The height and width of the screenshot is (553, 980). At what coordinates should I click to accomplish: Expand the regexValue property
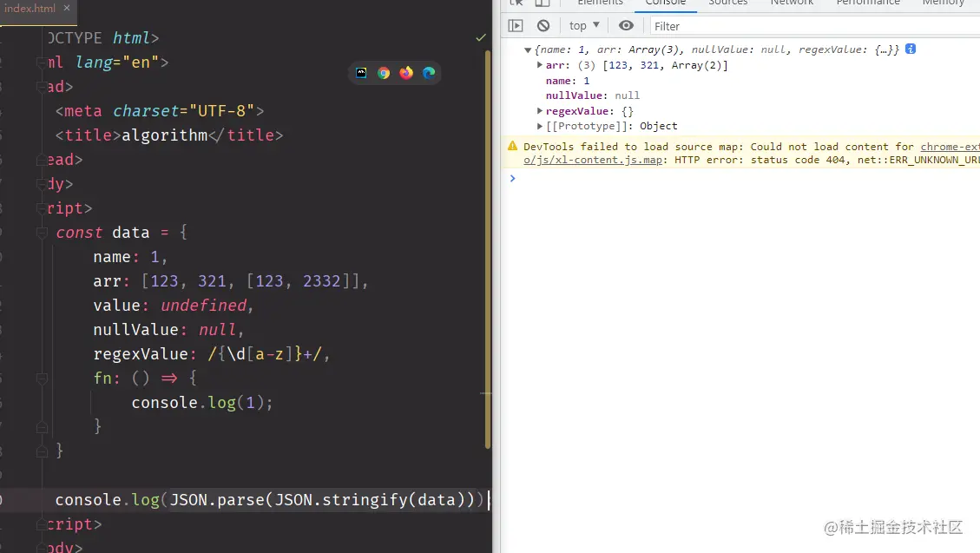tap(539, 110)
